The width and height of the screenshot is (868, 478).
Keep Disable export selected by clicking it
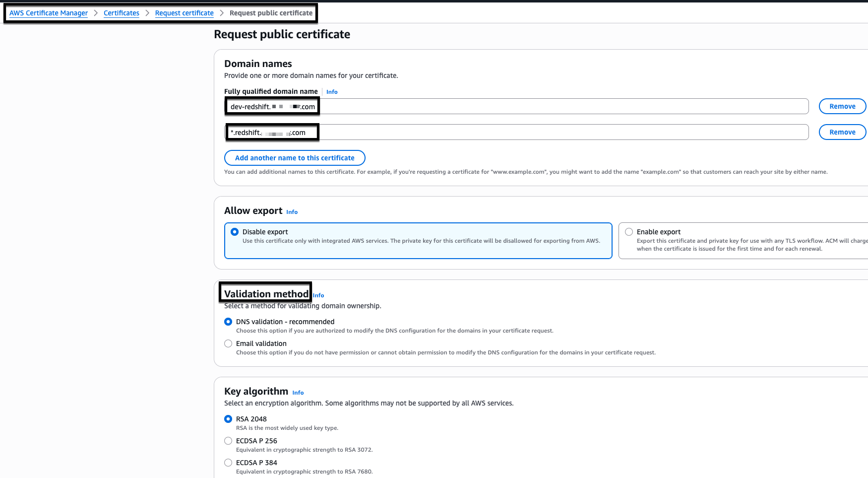point(234,231)
